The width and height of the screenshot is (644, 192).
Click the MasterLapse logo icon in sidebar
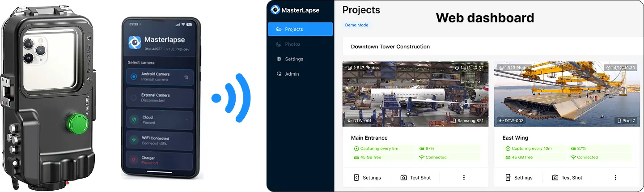coord(275,10)
